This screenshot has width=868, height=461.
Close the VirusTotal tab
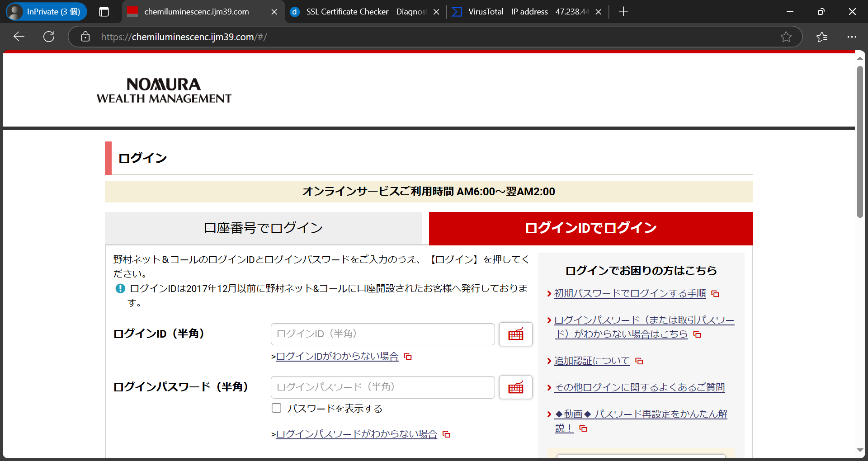tap(599, 12)
